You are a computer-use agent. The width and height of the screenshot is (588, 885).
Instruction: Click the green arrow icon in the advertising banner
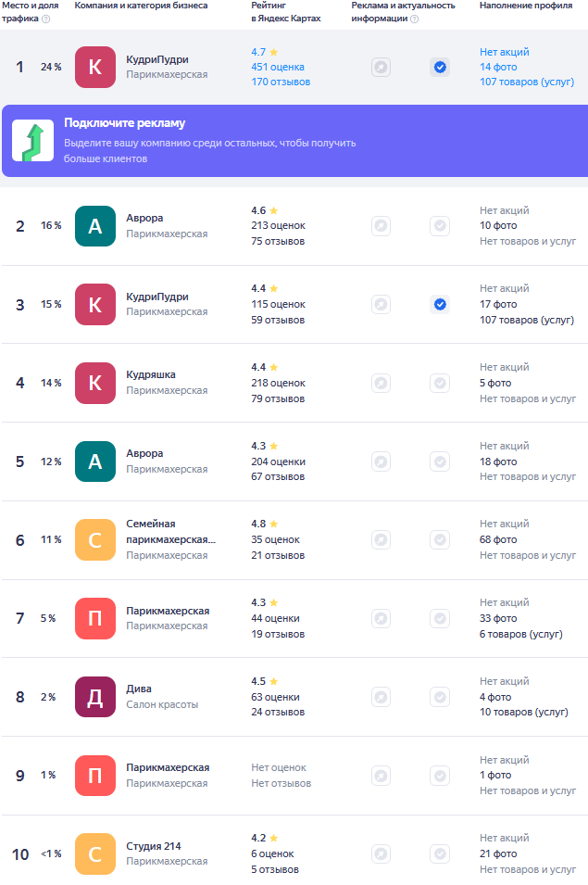click(x=32, y=141)
